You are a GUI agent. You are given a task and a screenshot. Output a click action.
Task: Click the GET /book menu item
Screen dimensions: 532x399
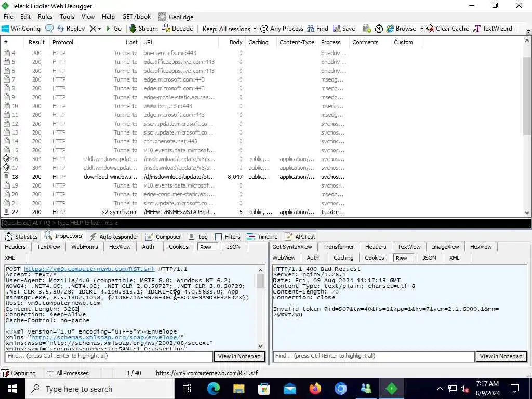click(137, 17)
